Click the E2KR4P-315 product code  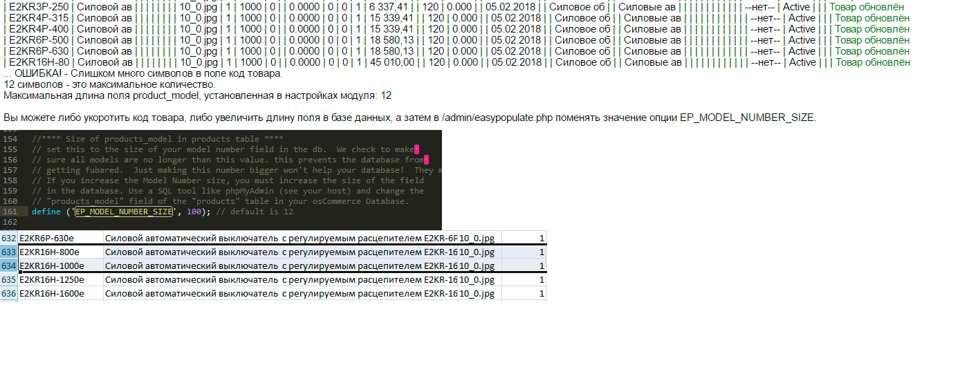point(39,18)
